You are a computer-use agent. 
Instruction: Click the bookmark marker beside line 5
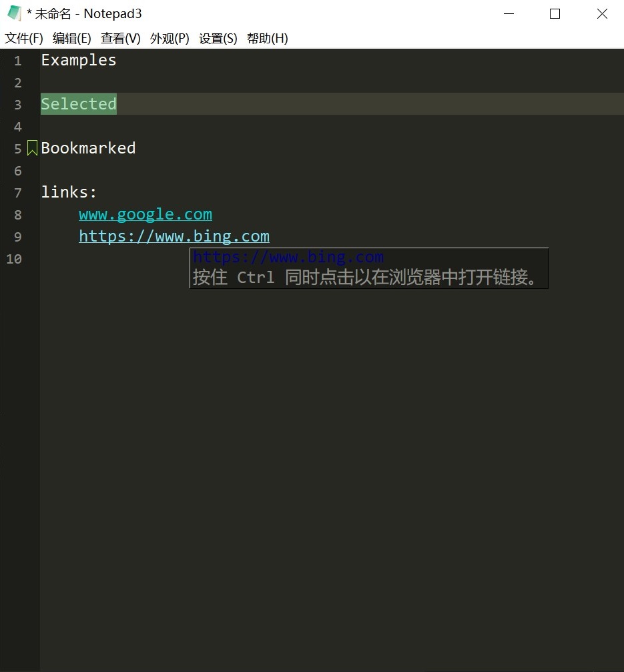[x=32, y=147]
